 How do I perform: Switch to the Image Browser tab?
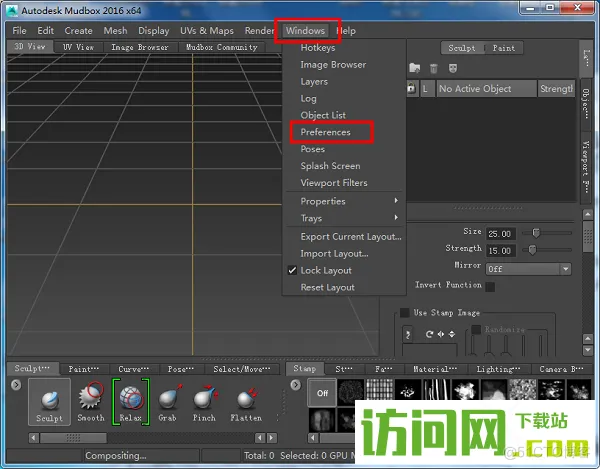pos(140,47)
